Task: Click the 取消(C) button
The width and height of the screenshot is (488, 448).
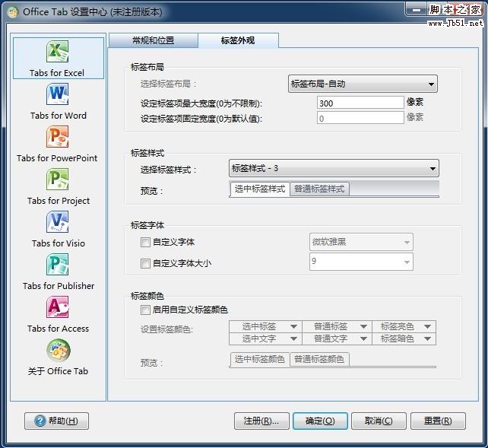Action: (379, 421)
